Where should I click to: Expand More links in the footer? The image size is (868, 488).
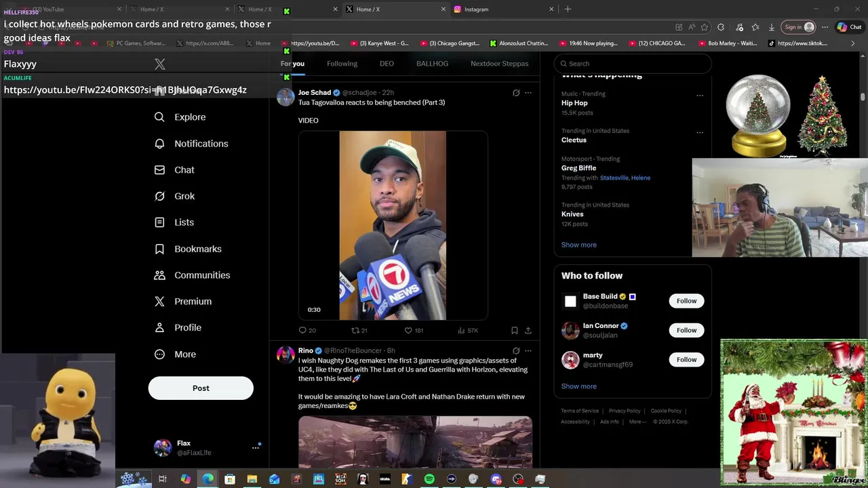(x=637, y=422)
